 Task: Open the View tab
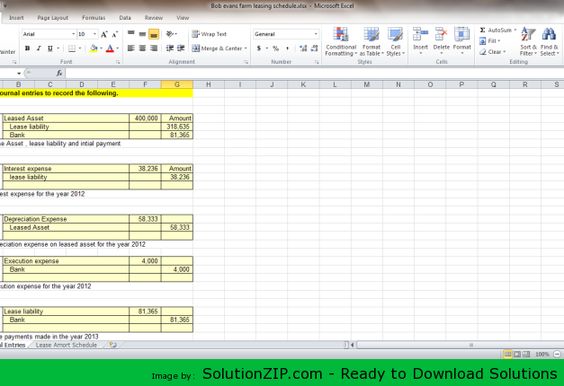tap(183, 18)
